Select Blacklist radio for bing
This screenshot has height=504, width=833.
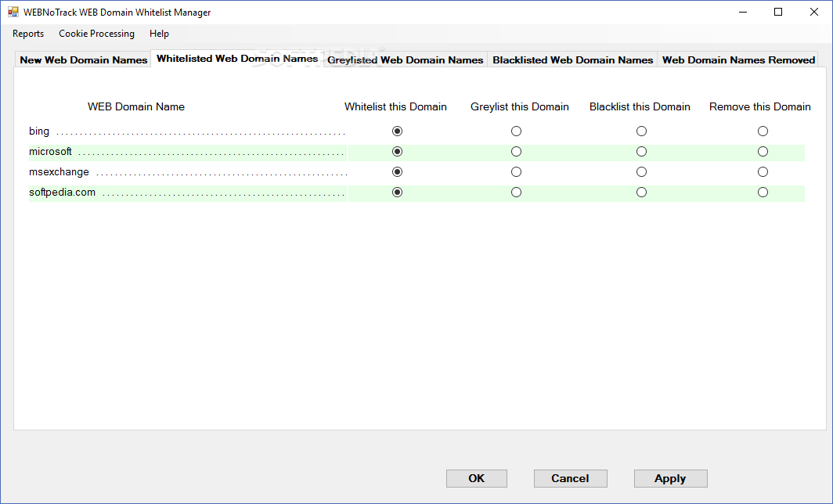641,131
